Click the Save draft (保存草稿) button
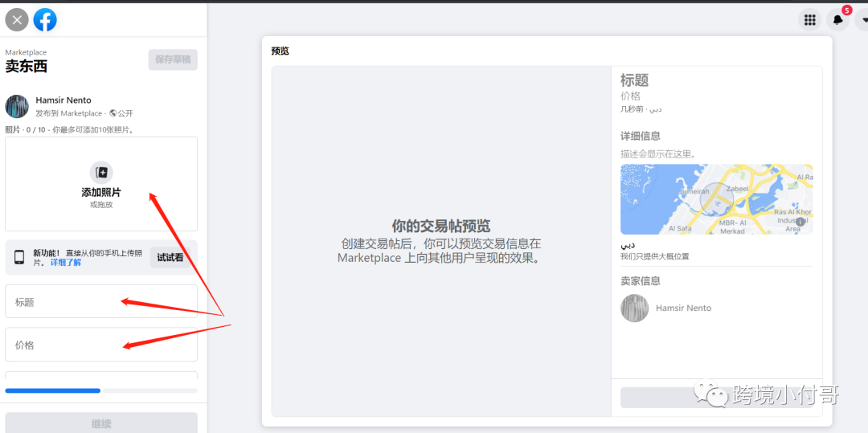This screenshot has width=868, height=433. pos(173,59)
